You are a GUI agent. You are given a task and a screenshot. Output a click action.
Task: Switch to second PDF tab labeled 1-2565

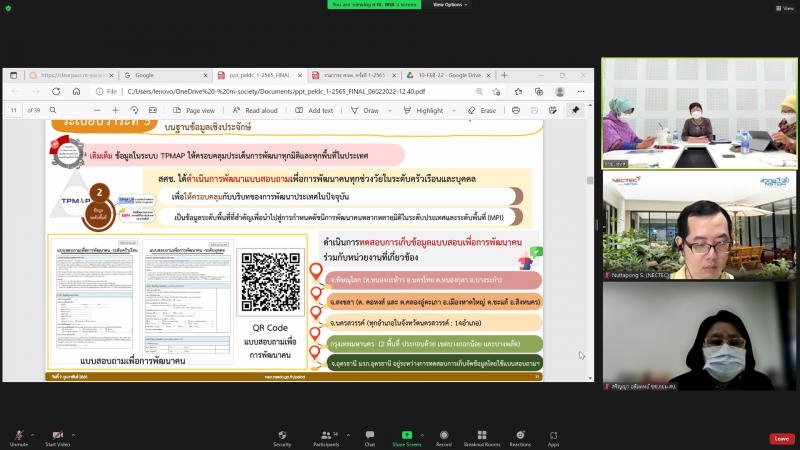(x=355, y=75)
